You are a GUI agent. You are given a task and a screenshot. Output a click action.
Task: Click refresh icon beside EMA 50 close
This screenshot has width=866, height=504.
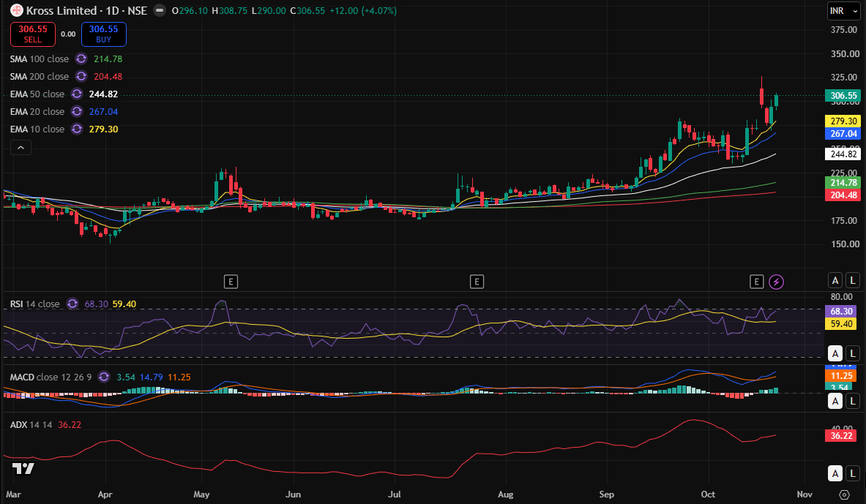coord(77,94)
